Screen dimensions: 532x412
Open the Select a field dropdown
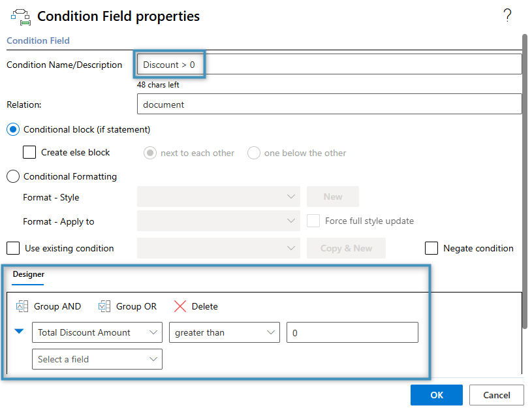97,359
